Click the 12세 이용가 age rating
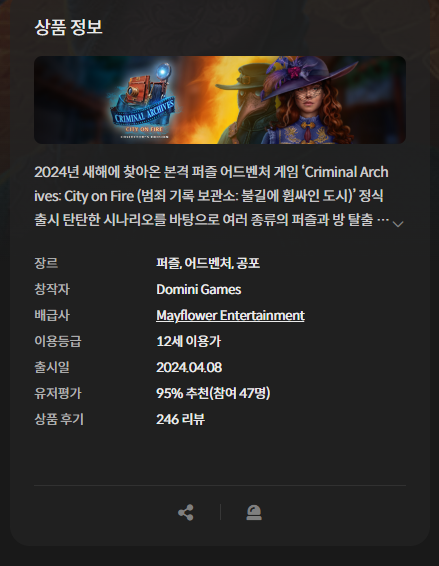The image size is (439, 566). coord(188,341)
